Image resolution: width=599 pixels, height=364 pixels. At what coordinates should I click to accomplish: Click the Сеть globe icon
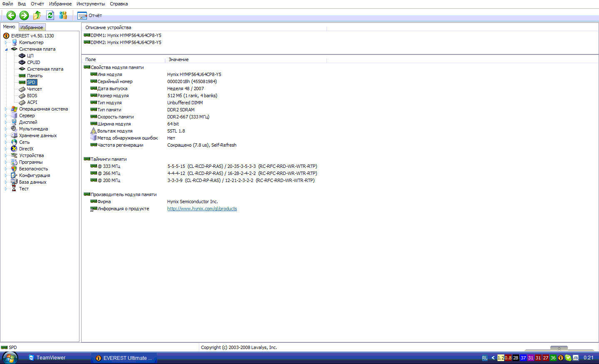pos(14,142)
